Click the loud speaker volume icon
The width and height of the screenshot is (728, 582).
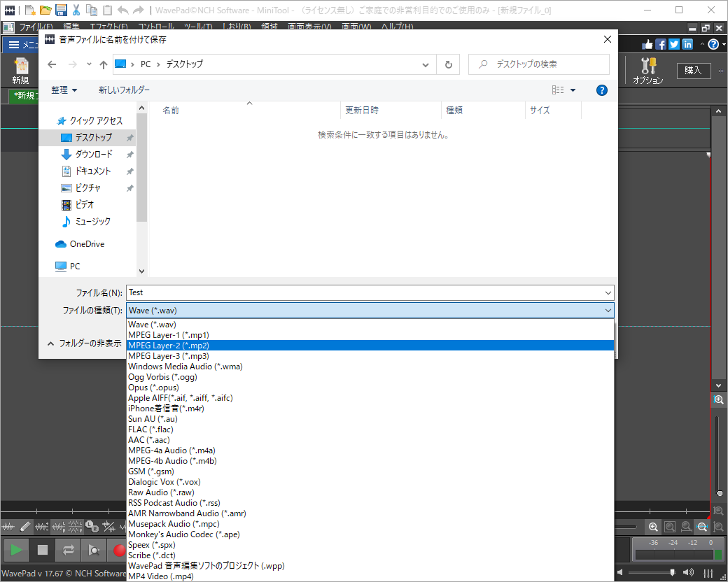[x=689, y=573]
